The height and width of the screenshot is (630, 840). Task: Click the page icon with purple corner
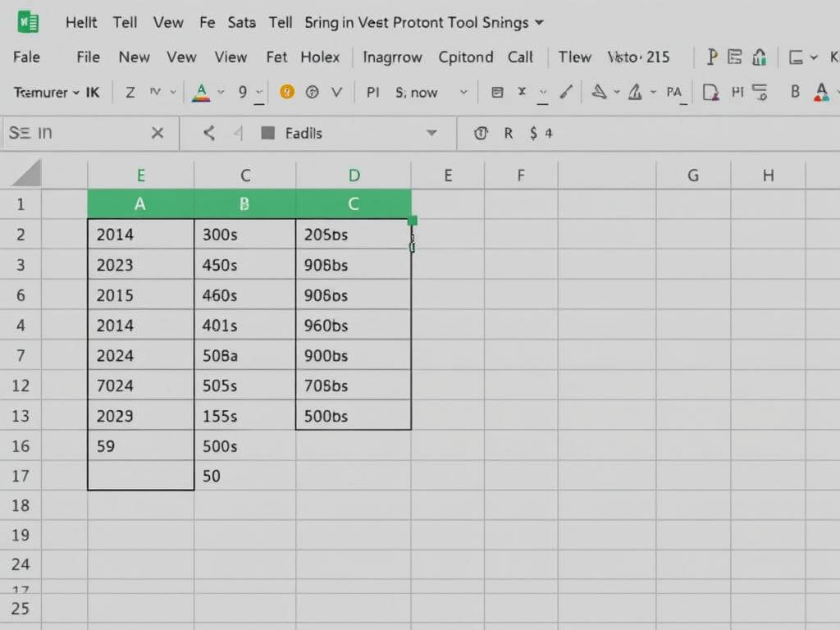click(x=711, y=92)
